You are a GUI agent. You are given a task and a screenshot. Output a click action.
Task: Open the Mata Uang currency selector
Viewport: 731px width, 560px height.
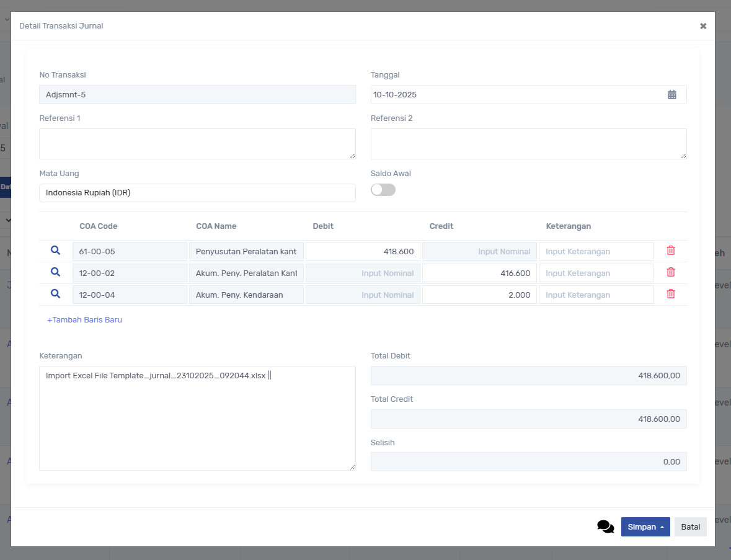point(197,193)
